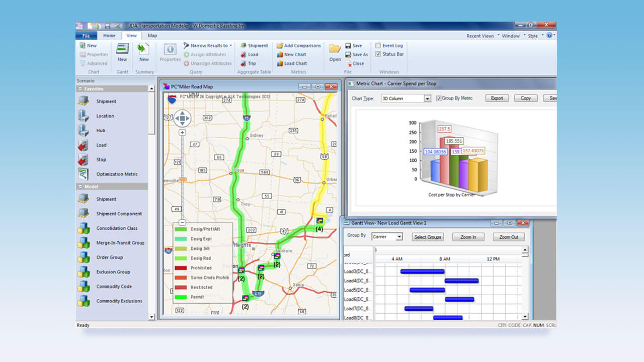
Task: Click the Copy button in Metric Chart
Action: click(x=526, y=98)
